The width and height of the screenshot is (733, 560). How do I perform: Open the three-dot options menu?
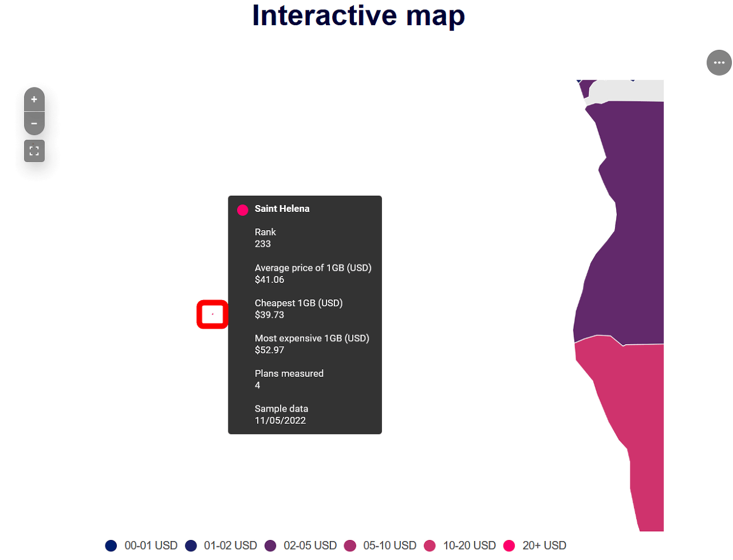pyautogui.click(x=719, y=62)
